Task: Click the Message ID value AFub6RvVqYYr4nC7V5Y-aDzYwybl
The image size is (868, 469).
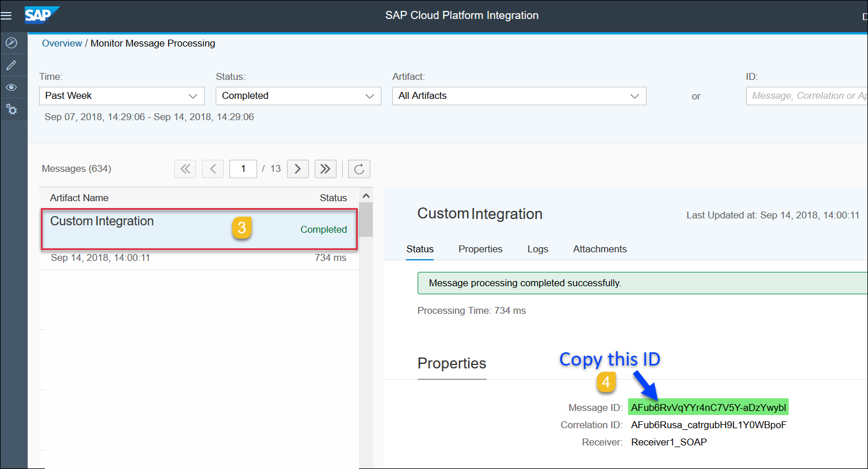Action: pyautogui.click(x=708, y=408)
